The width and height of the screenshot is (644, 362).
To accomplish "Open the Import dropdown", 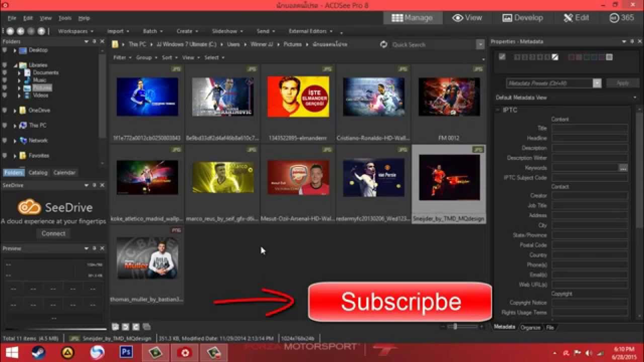I will 118,31.
